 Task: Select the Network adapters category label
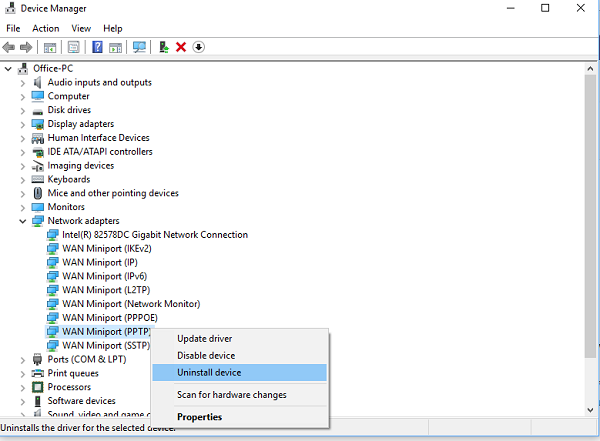[83, 221]
